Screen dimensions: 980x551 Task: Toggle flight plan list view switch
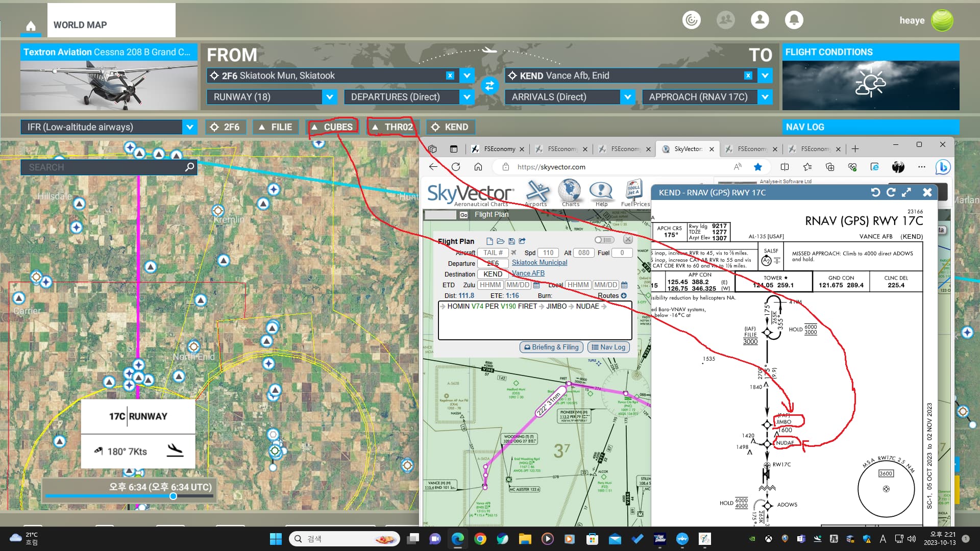click(x=604, y=240)
